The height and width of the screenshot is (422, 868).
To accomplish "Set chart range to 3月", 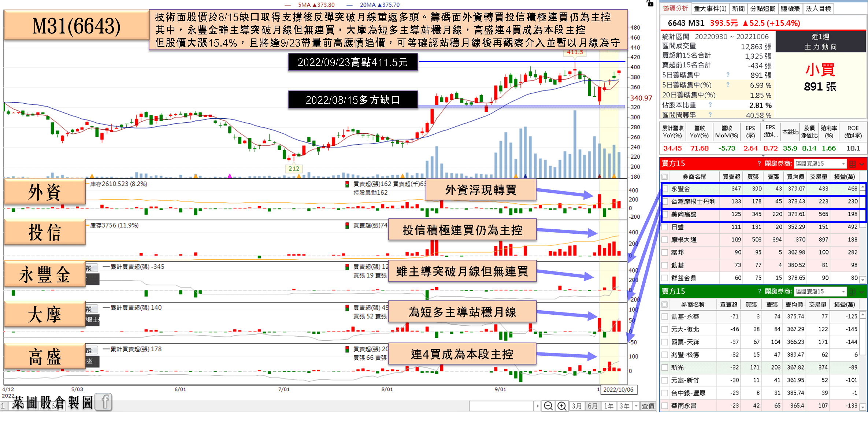I will (x=576, y=406).
